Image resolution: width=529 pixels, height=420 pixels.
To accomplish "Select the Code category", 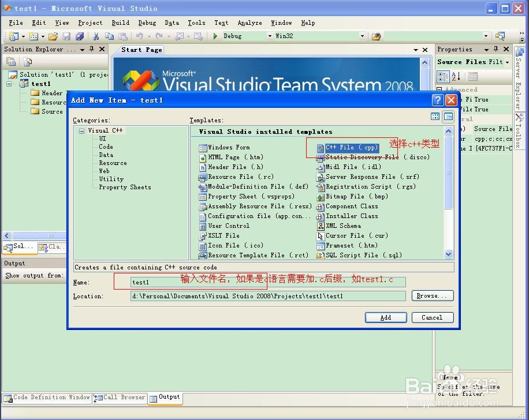I will tap(106, 147).
